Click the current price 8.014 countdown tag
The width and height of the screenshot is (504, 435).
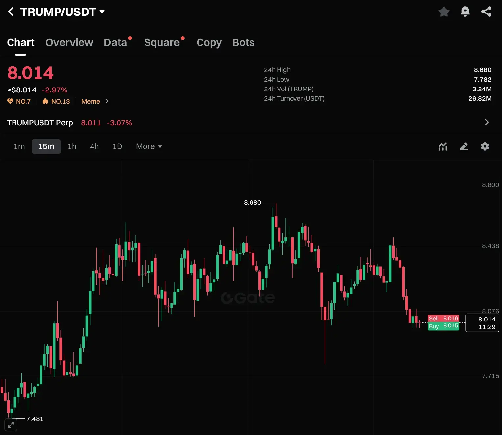coord(483,323)
